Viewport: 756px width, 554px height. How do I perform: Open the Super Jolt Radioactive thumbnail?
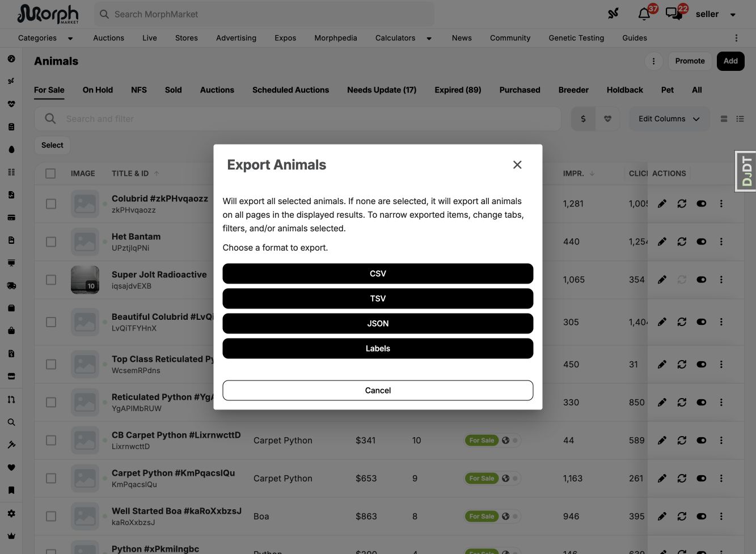pos(85,280)
